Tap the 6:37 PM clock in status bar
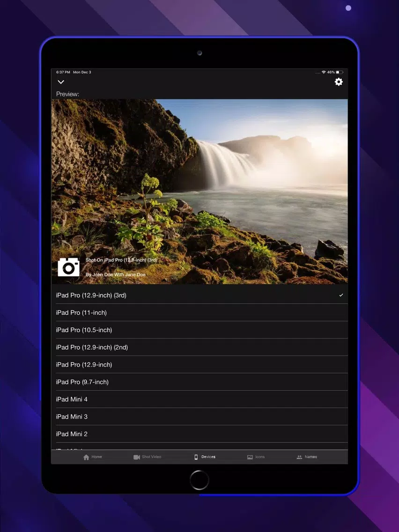The width and height of the screenshot is (399, 532). (x=63, y=72)
